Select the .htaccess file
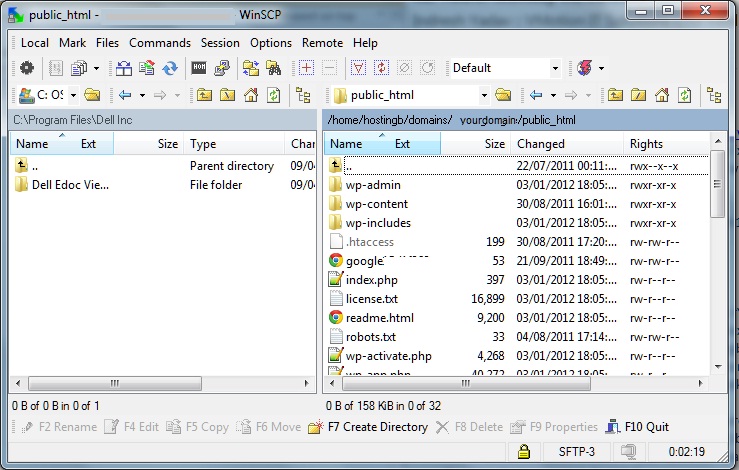Screen dimensions: 739x470 pos(370,242)
